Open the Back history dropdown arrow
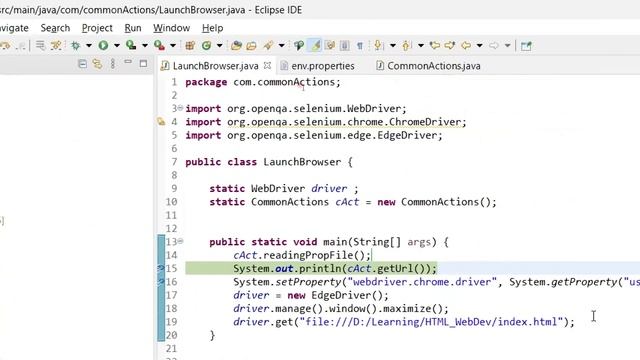Viewport: 640px width, 360px height. (480, 45)
